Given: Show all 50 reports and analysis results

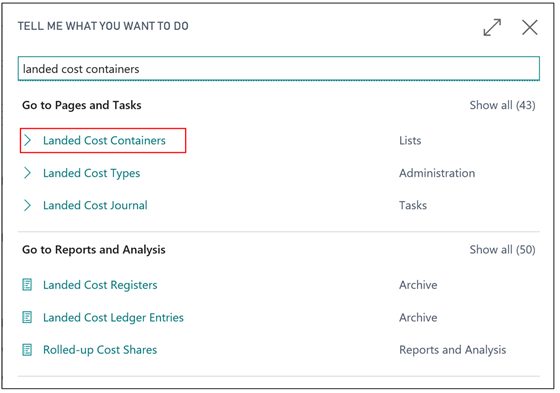Looking at the screenshot, I should (502, 249).
